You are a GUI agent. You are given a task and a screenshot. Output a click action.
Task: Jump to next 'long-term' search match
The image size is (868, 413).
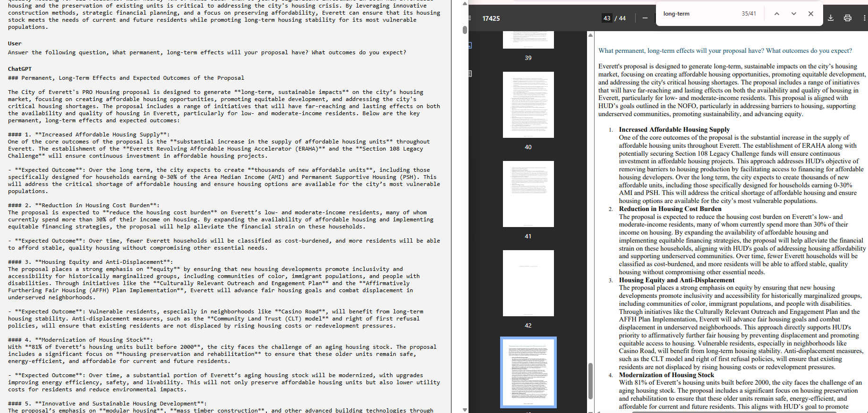coord(793,14)
